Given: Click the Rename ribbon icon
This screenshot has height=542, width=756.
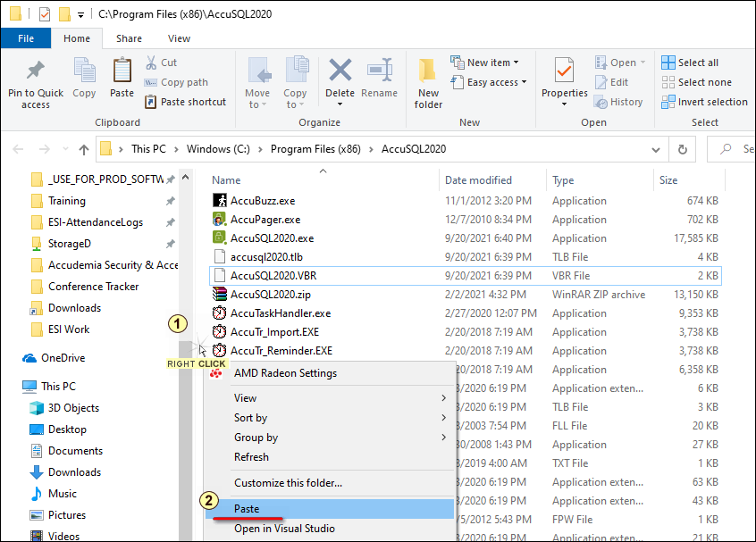Looking at the screenshot, I should pos(380,71).
